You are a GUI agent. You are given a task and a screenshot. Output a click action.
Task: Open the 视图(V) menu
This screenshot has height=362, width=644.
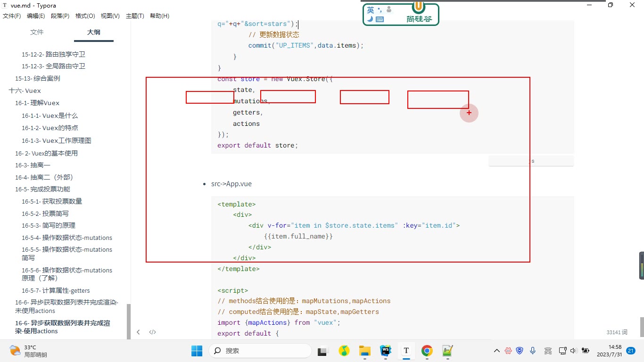click(110, 16)
